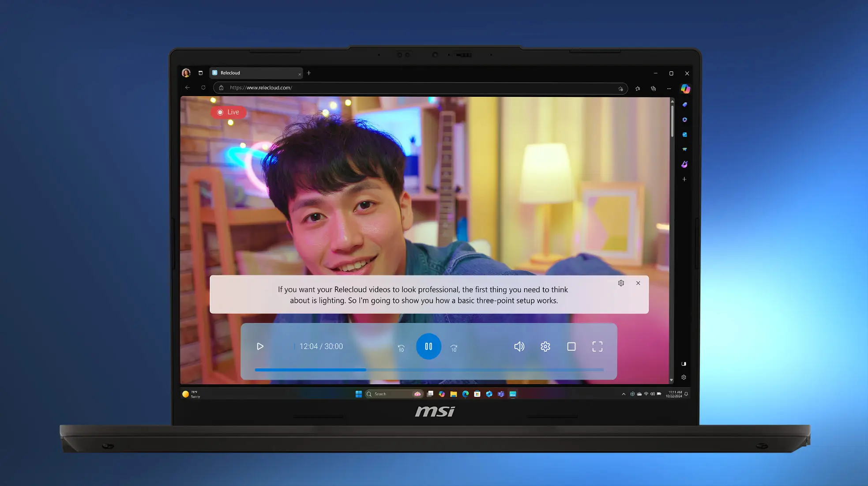This screenshot has height=486, width=868.
Task: Click the address bar URL field
Action: pos(397,87)
